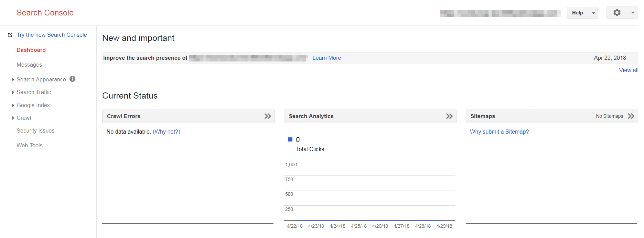Expand the Google Index section
This screenshot has width=644, height=238.
coord(33,105)
